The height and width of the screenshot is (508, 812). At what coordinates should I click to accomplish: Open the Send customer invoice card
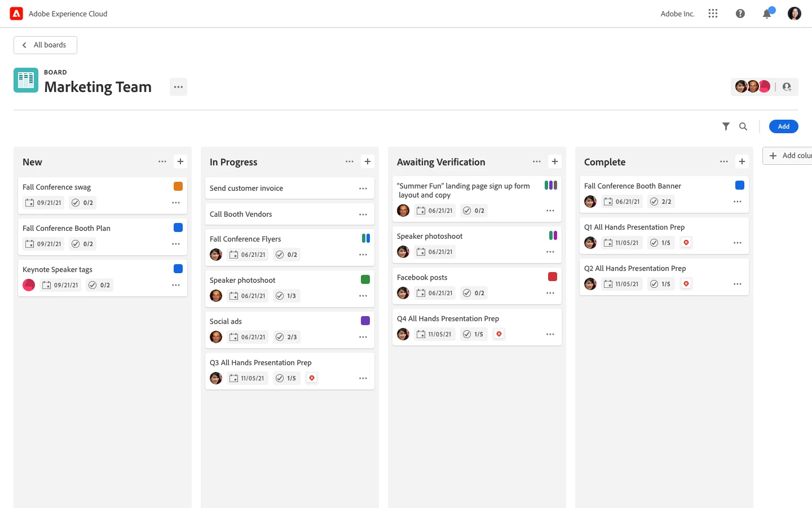tap(290, 189)
